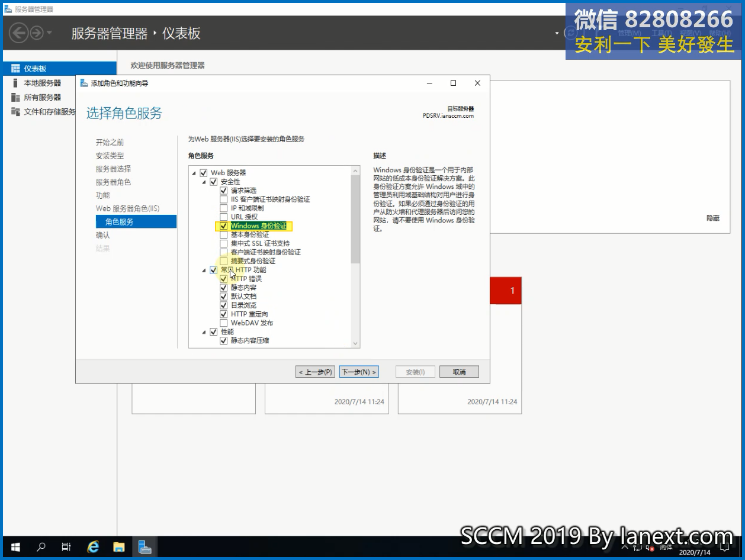This screenshot has height=560, width=745.
Task: Click the 上一步(P) button
Action: (x=316, y=372)
